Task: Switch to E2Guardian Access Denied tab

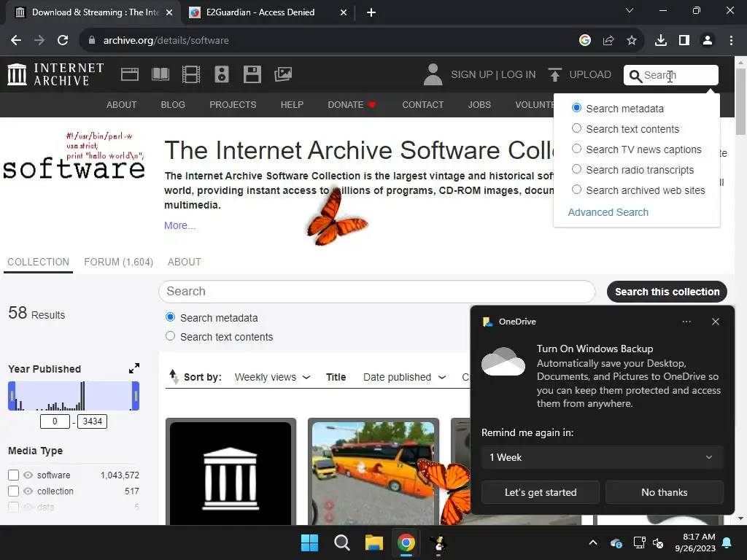Action: pyautogui.click(x=260, y=12)
